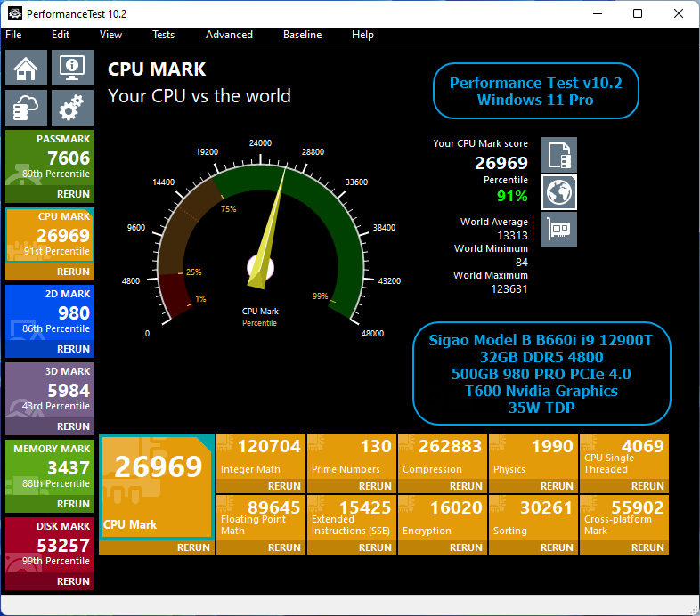Open settings gear icon
Screen dimensions: 700x616
[x=71, y=109]
